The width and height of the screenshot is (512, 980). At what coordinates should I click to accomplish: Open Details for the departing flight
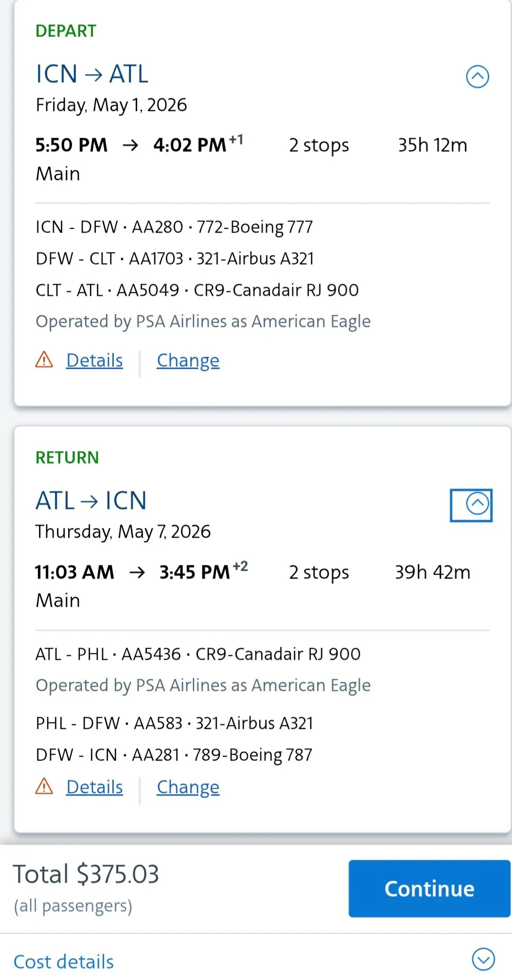coord(94,361)
